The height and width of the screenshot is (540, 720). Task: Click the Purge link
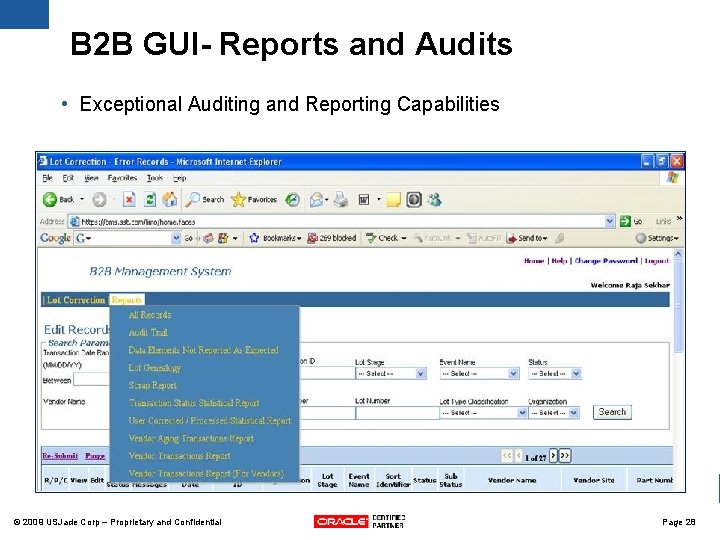point(95,456)
